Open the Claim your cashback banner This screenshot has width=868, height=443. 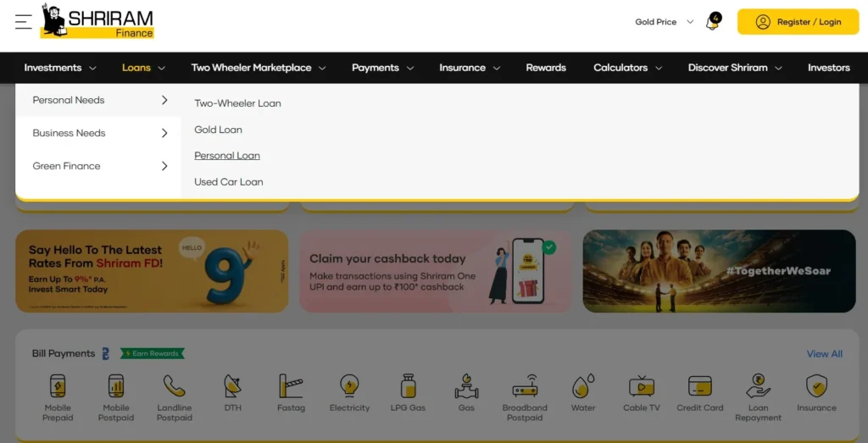[x=436, y=271]
